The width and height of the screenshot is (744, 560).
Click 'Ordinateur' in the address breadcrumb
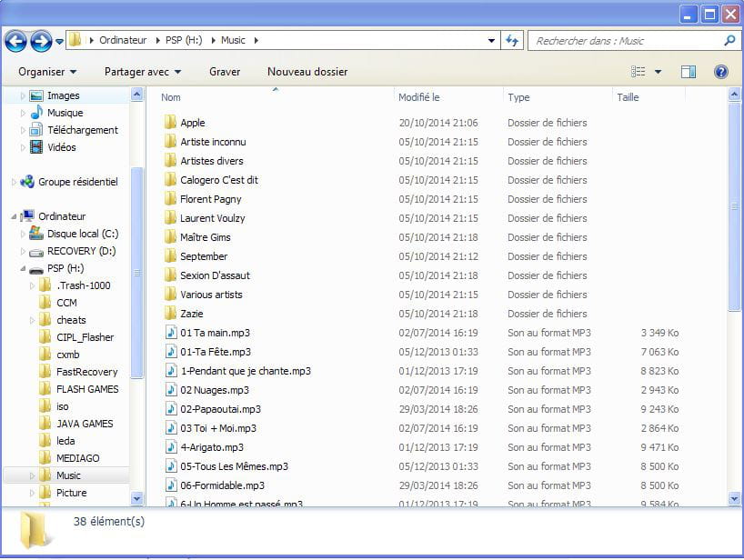pos(123,40)
